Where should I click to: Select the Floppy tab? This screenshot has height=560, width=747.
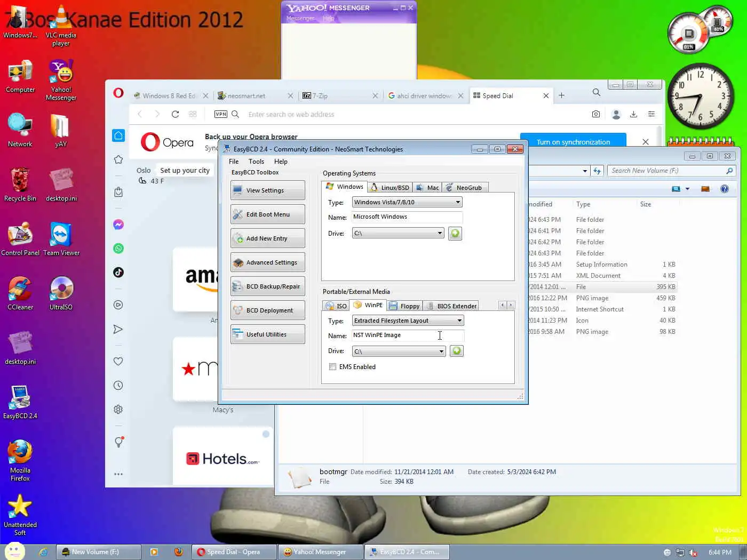pyautogui.click(x=405, y=306)
